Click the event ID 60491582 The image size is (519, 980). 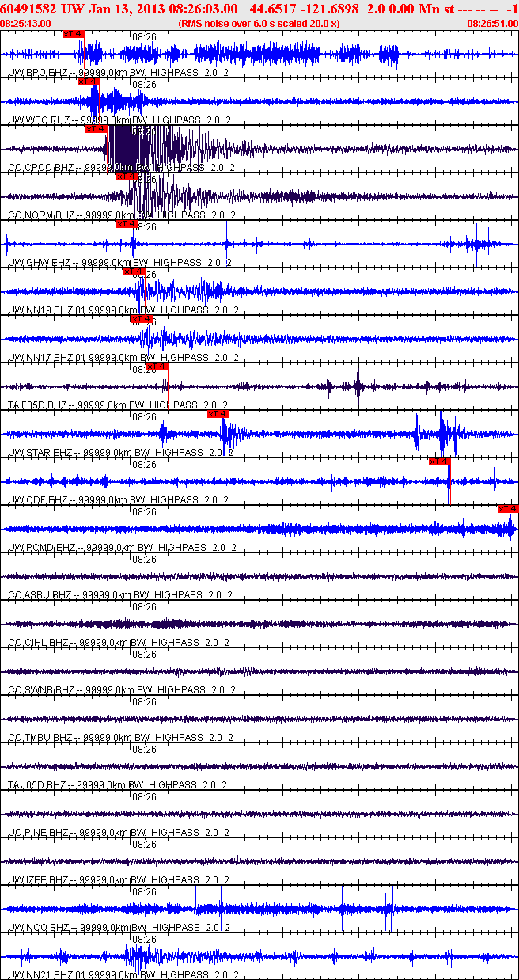click(x=27, y=9)
